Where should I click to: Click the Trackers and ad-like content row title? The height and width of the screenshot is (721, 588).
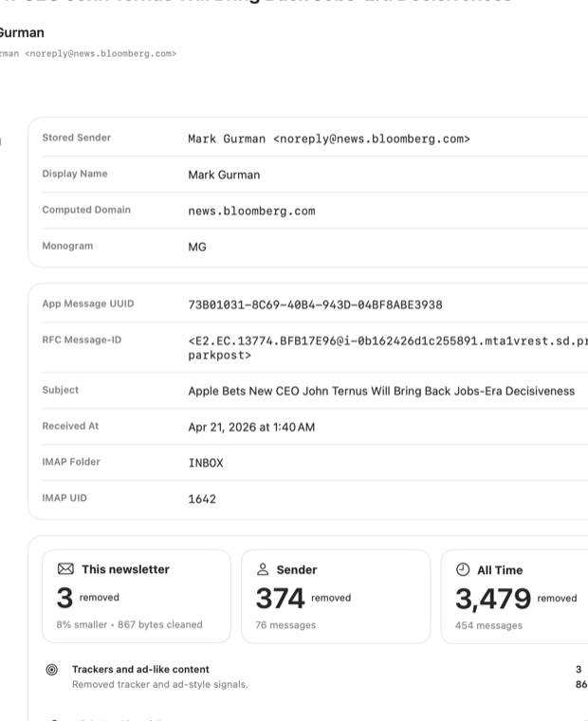click(x=140, y=669)
